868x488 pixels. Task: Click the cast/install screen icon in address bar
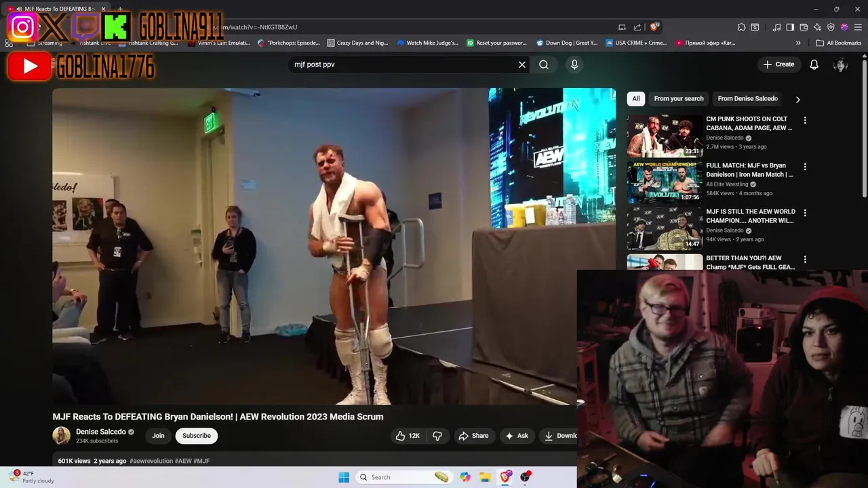pos(622,27)
